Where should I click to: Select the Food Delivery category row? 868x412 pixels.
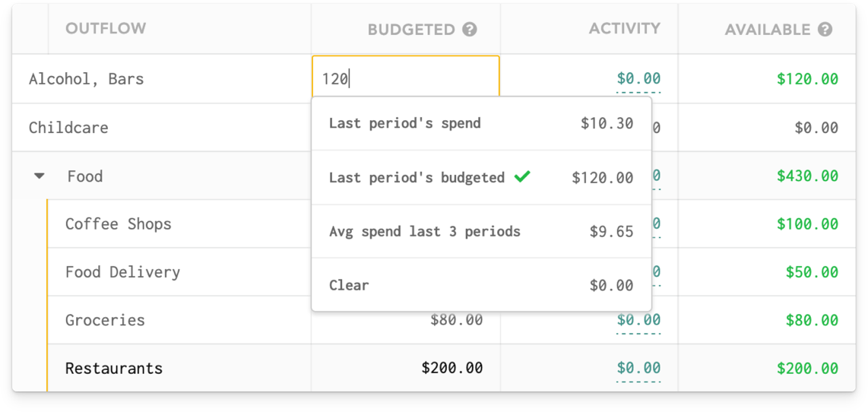click(122, 272)
